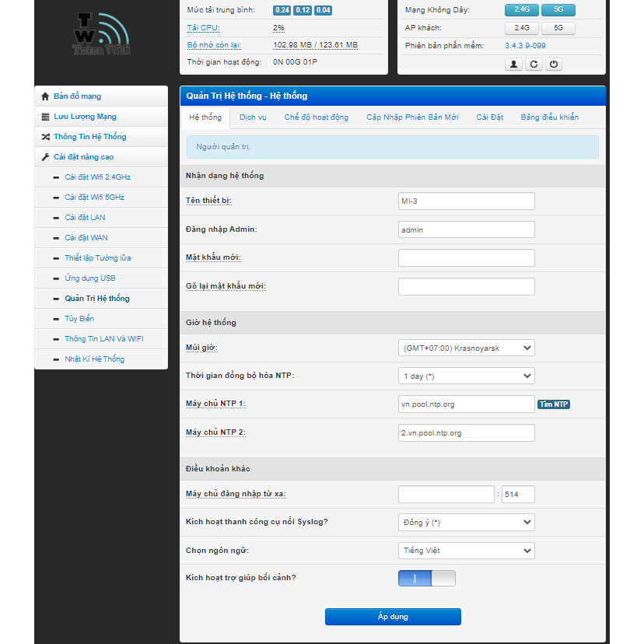The height and width of the screenshot is (644, 644).
Task: Click the home icon beside Bản đồ mạng
Action: (45, 96)
